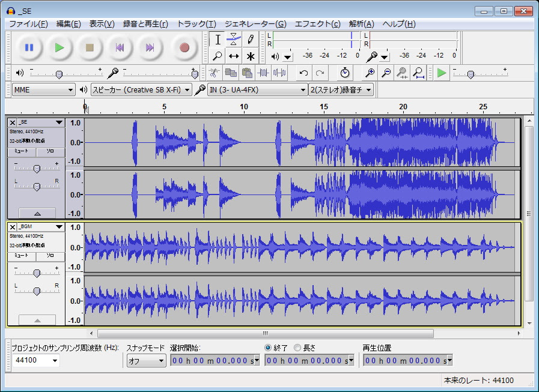Select the 長さ (length) radio button
The width and height of the screenshot is (539, 392).
tap(297, 348)
